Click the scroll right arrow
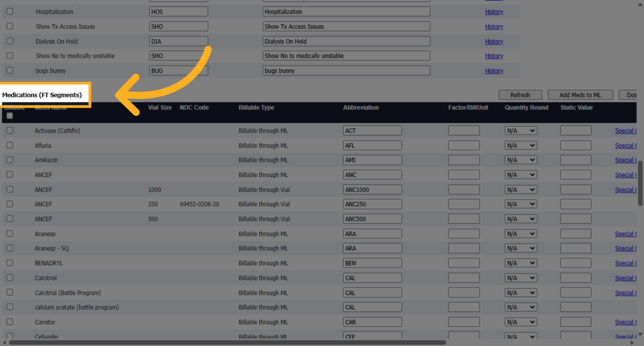 (632, 343)
